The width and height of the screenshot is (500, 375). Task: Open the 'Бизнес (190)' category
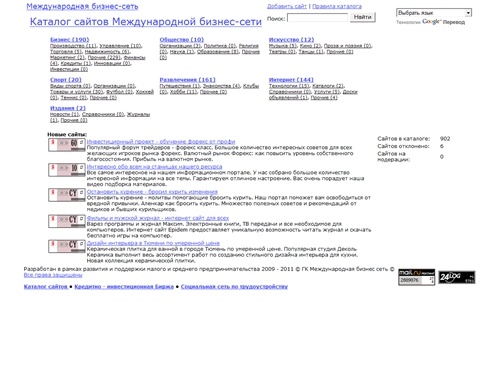point(70,40)
